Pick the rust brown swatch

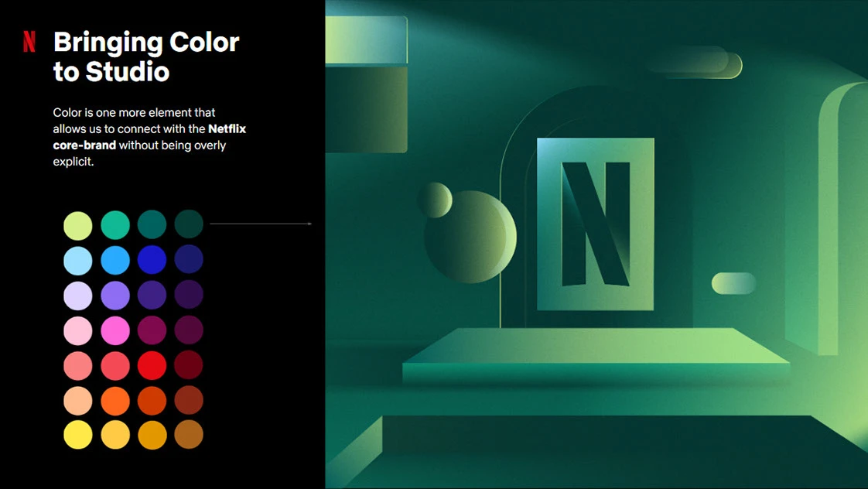(189, 400)
